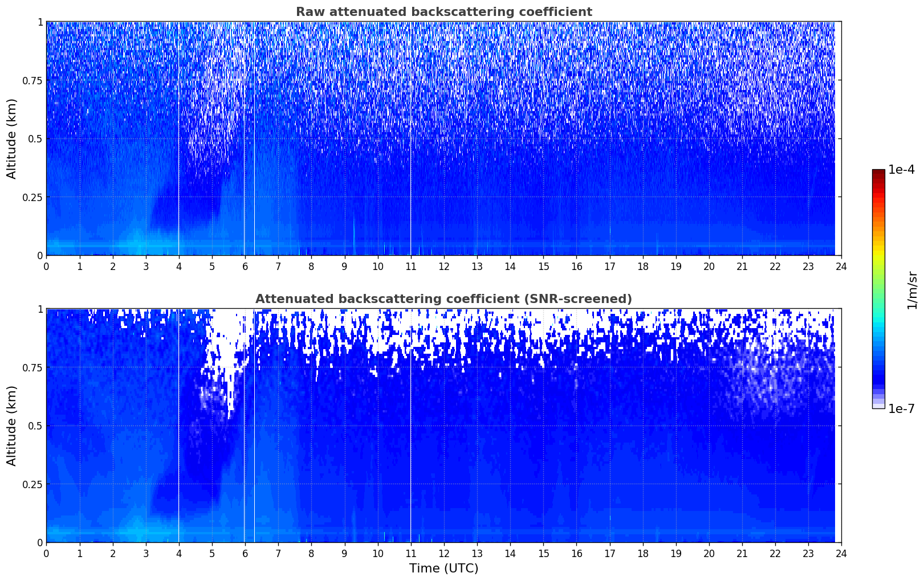Click the colorbar unit label '1/m/sr'
This screenshot has height=581, width=924.
pyautogui.click(x=912, y=290)
